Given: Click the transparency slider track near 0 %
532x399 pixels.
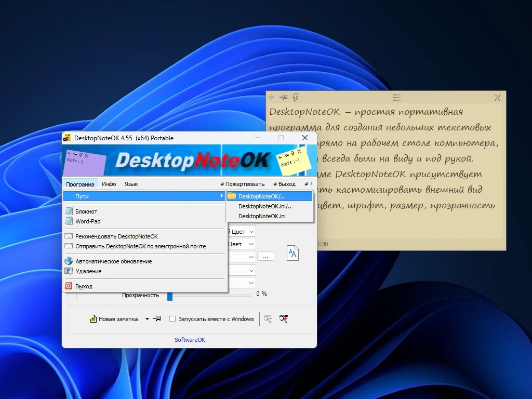Looking at the screenshot, I should pos(212,295).
